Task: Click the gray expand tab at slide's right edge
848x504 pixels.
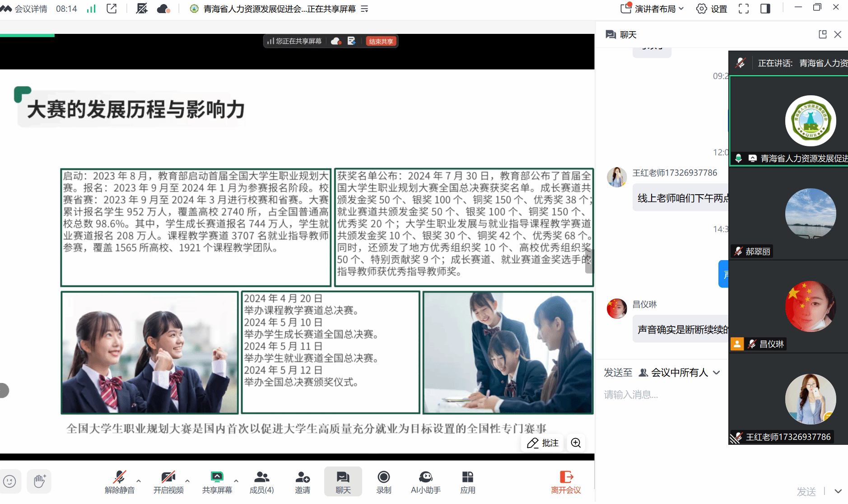Action: click(589, 261)
